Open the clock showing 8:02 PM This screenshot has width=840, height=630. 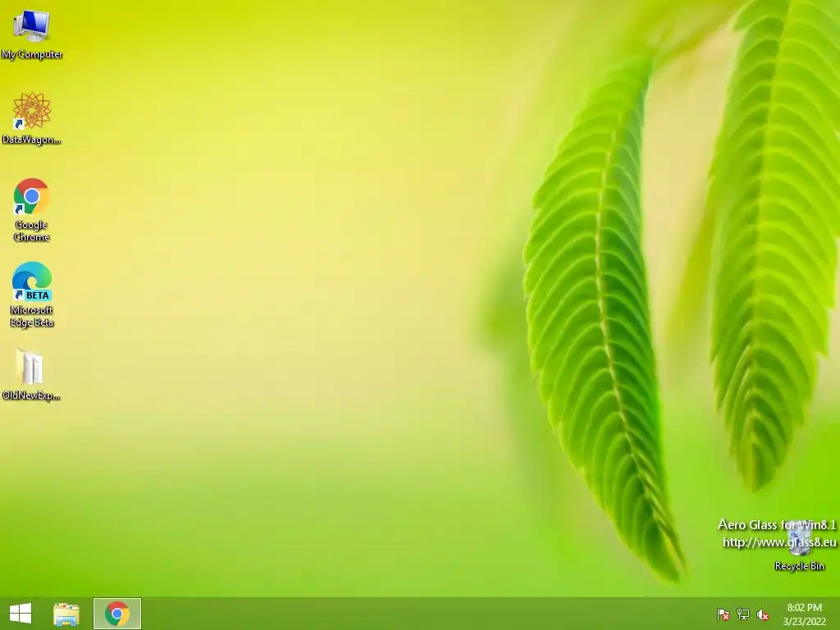(804, 614)
